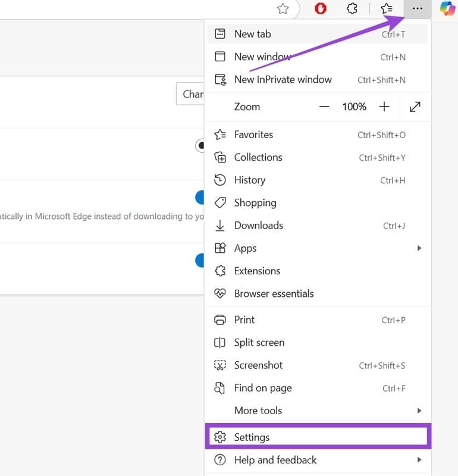The height and width of the screenshot is (476, 458).
Task: Zoom in with the plus button
Action: coord(384,107)
